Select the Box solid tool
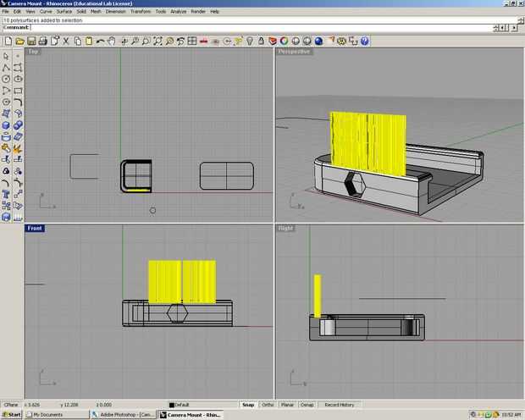Screen dimensions: 525x420 6,125
